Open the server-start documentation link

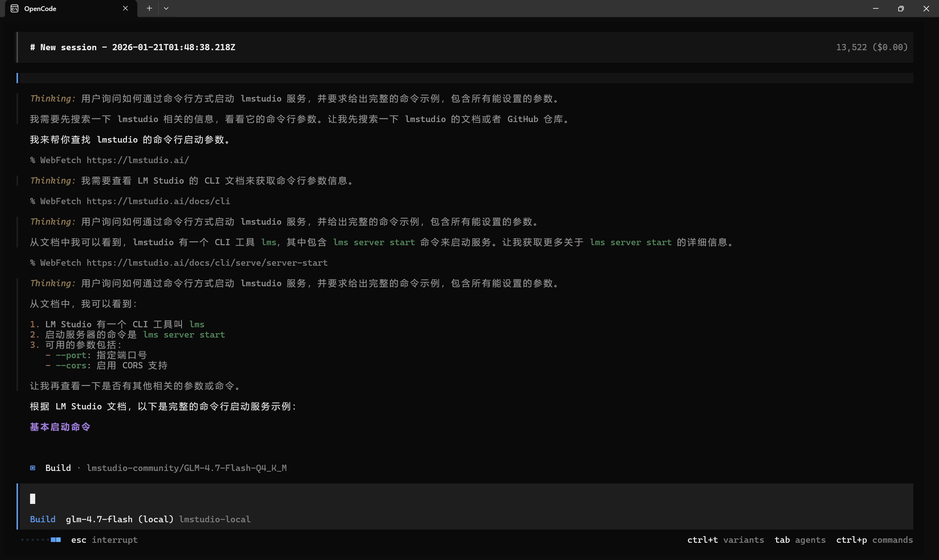tap(207, 262)
